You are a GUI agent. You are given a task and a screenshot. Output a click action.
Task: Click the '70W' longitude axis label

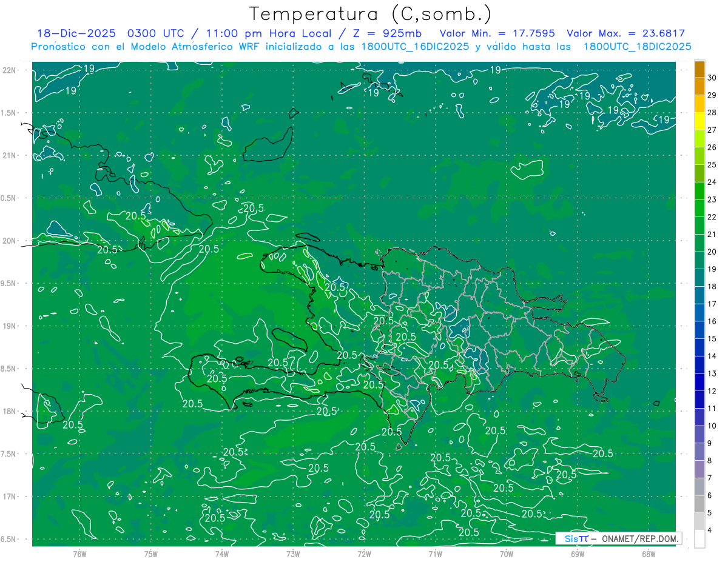(x=506, y=554)
